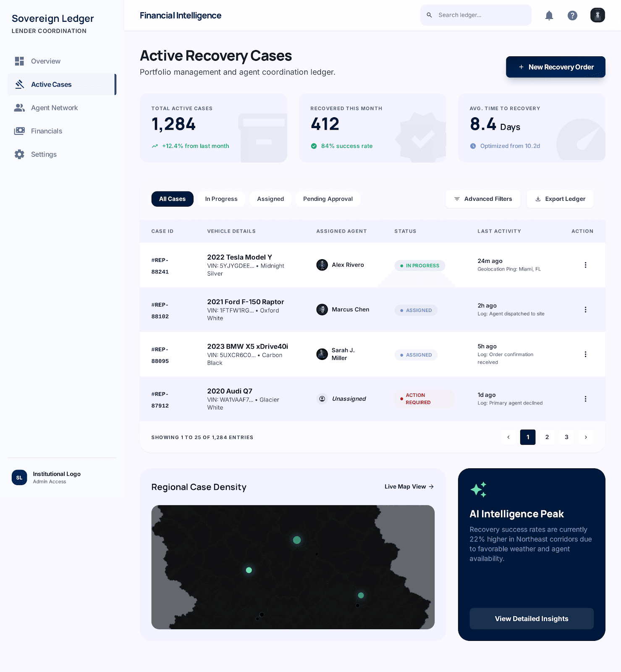Click the green checkmark success rate icon
This screenshot has height=672, width=621.
pyautogui.click(x=314, y=146)
